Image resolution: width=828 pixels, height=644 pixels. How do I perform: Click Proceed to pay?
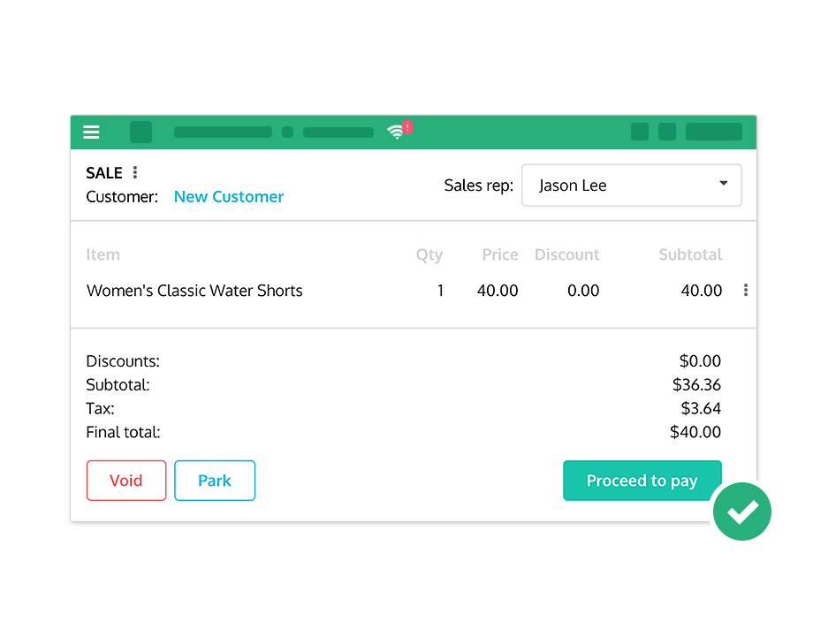tap(642, 481)
